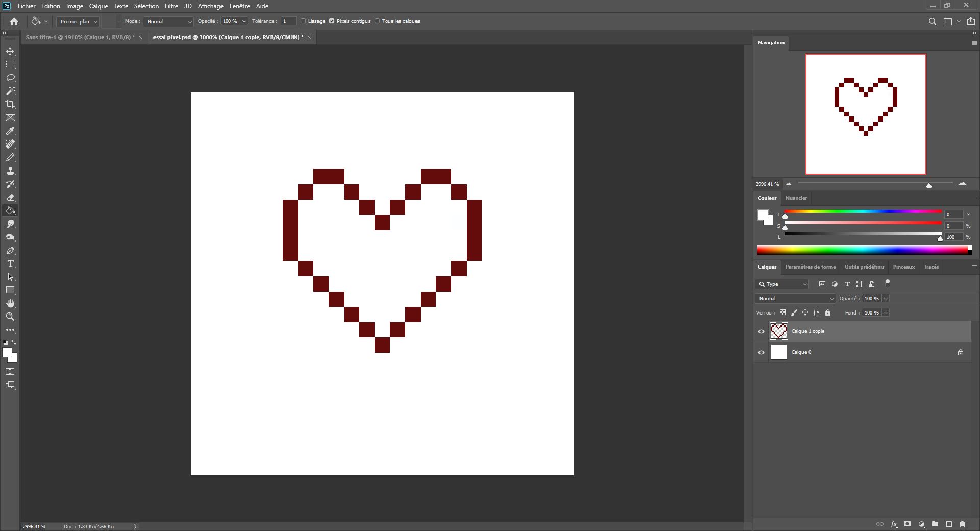980x531 pixels.
Task: Select the Clone Stamp tool
Action: (x=10, y=171)
